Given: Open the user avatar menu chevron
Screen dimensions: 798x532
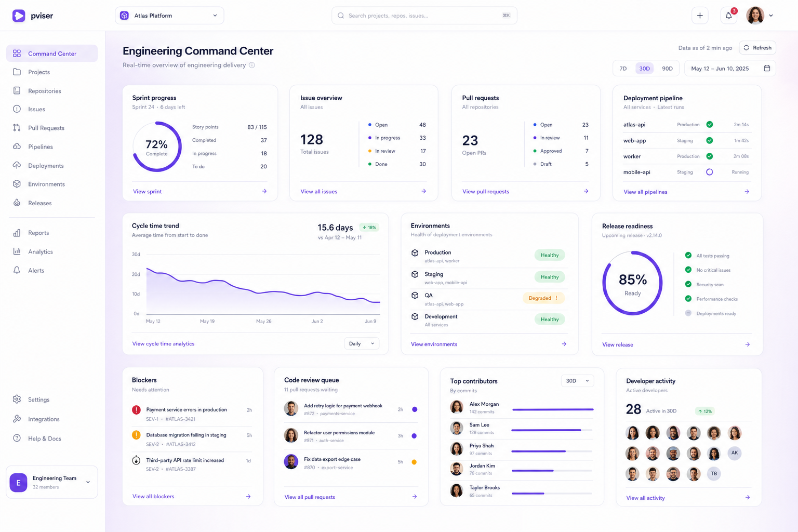Looking at the screenshot, I should pyautogui.click(x=771, y=16).
